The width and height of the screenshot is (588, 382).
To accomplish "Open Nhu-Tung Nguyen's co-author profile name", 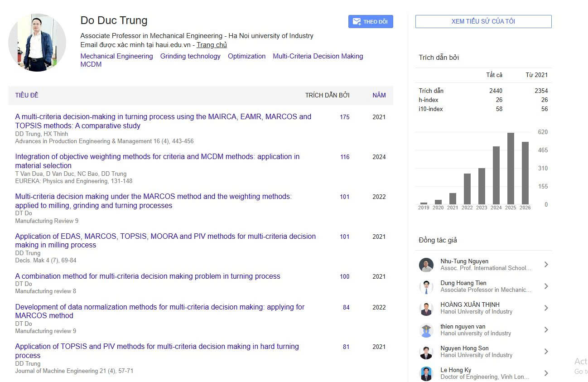I will (464, 261).
